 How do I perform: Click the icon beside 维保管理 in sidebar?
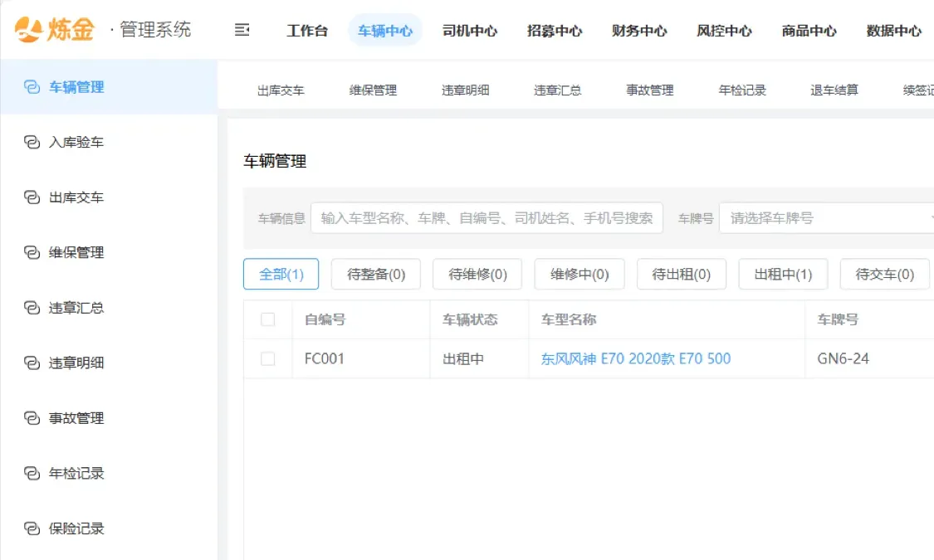click(32, 253)
